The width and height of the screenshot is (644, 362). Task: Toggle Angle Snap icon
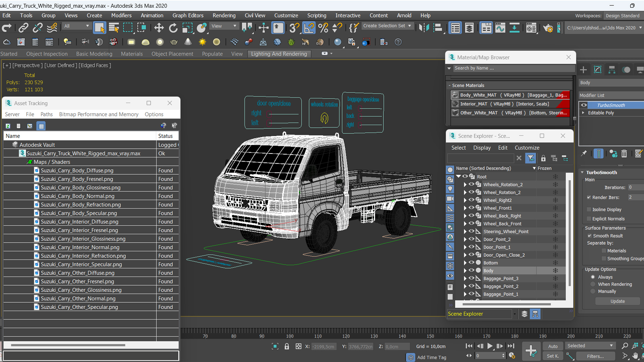tap(309, 28)
